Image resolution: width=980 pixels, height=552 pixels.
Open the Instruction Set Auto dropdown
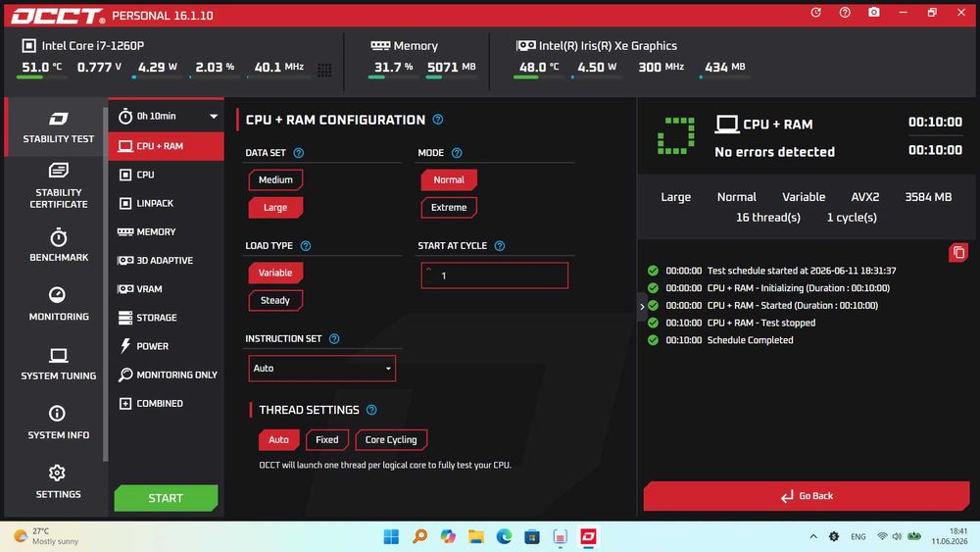tap(321, 369)
